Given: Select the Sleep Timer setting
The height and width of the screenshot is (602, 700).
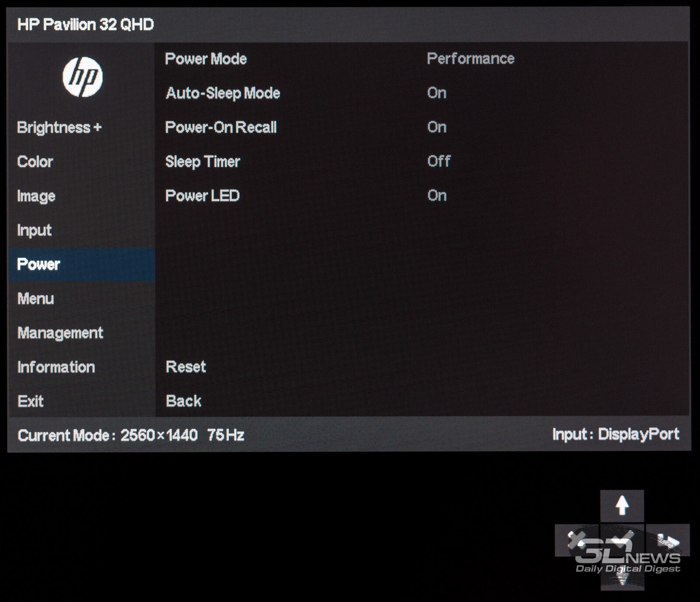Looking at the screenshot, I should point(203,162).
